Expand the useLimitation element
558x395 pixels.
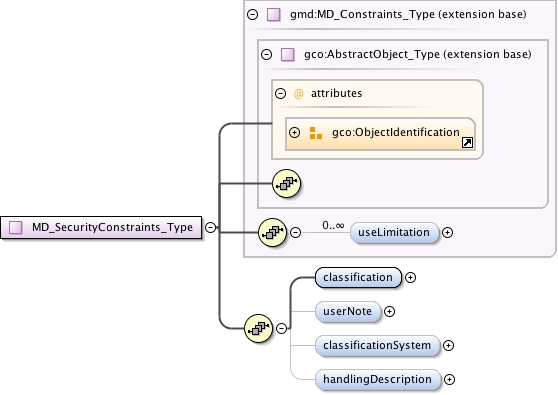[447, 232]
